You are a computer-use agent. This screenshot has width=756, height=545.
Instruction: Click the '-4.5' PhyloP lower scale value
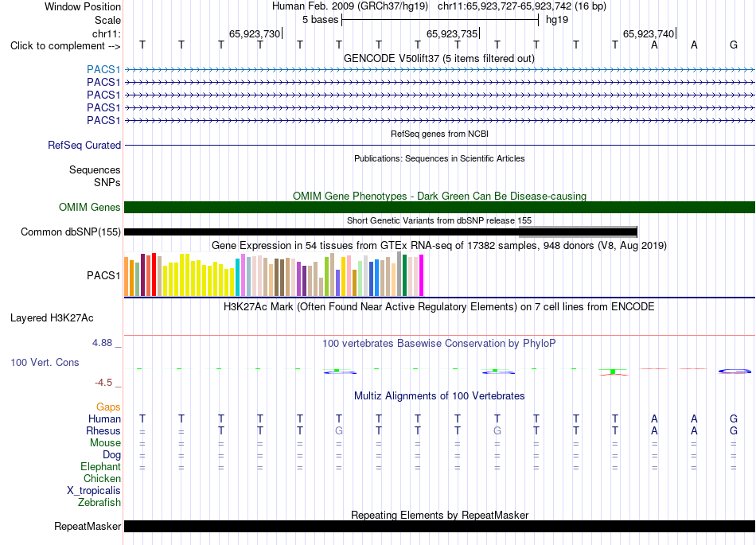pos(103,383)
